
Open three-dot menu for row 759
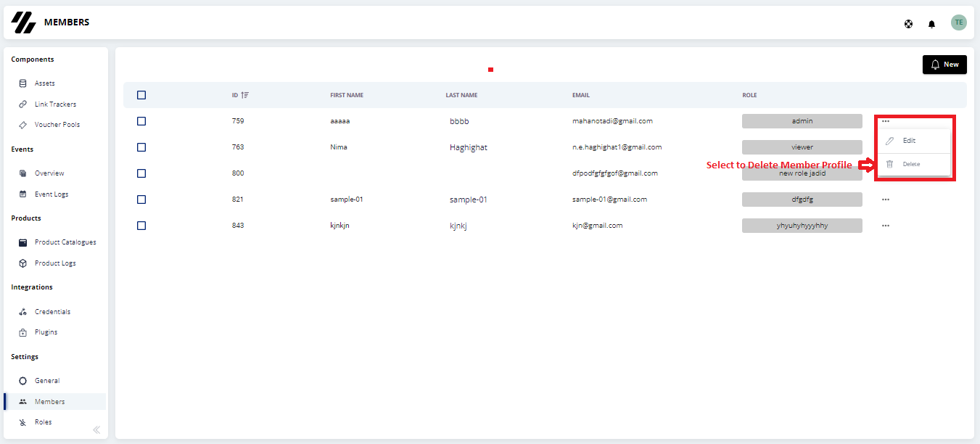pyautogui.click(x=886, y=121)
